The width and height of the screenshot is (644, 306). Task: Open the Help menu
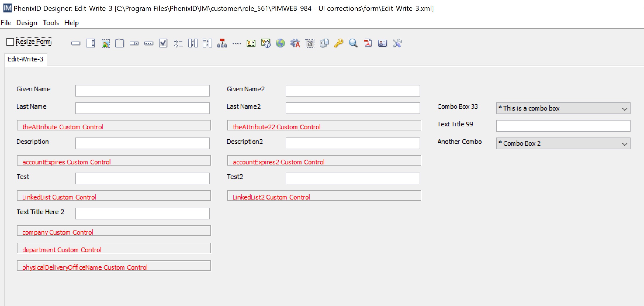click(72, 23)
